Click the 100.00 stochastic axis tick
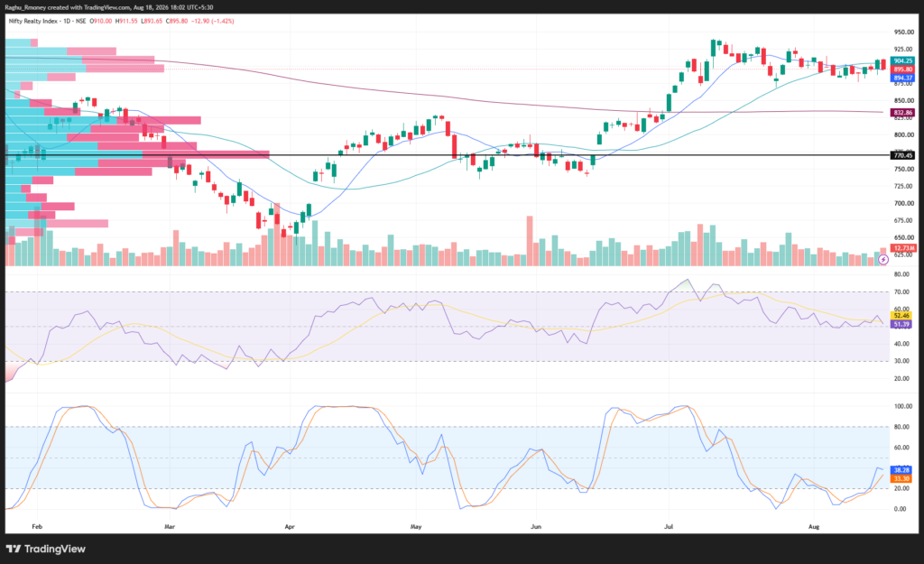 [x=903, y=407]
